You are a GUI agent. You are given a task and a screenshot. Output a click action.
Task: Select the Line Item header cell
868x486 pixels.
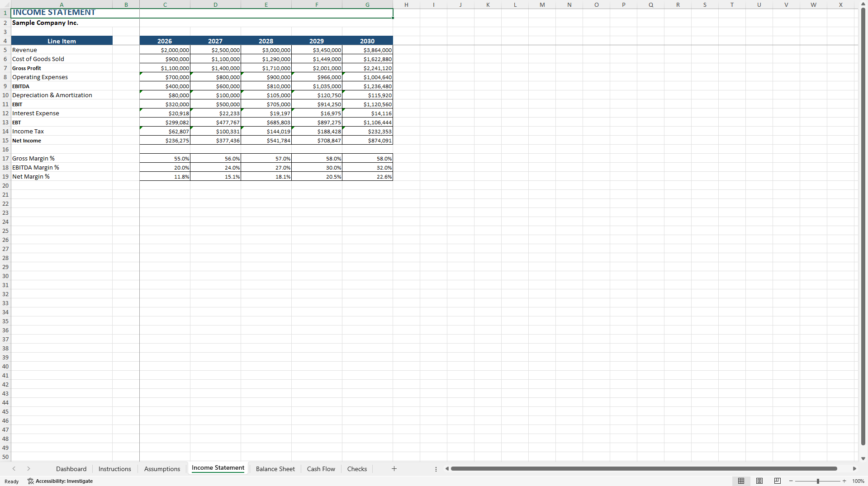62,41
